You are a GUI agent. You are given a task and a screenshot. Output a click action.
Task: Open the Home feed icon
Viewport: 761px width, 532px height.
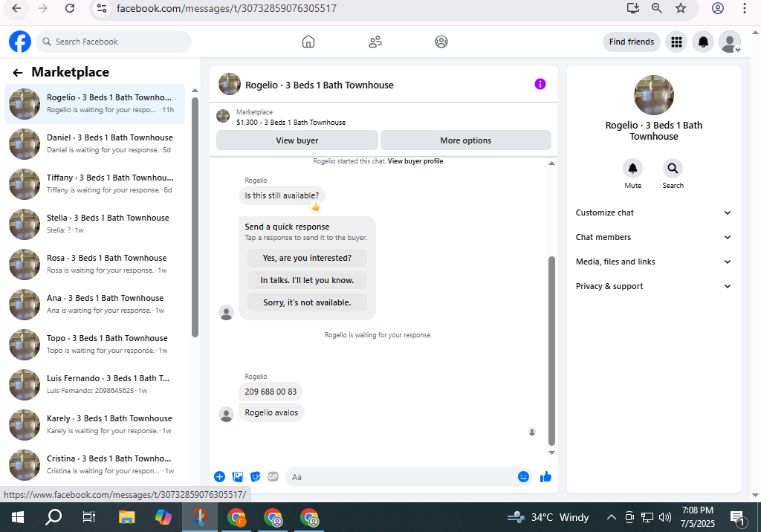[308, 42]
